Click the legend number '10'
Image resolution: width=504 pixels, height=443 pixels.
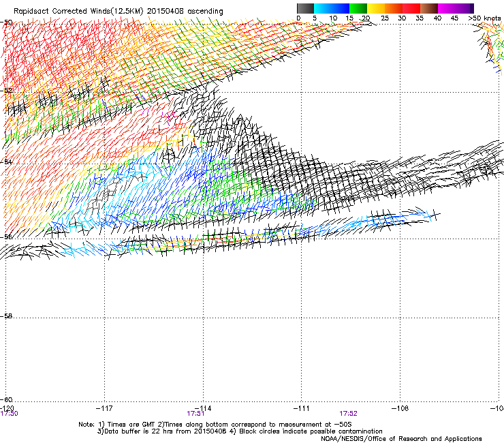(333, 18)
